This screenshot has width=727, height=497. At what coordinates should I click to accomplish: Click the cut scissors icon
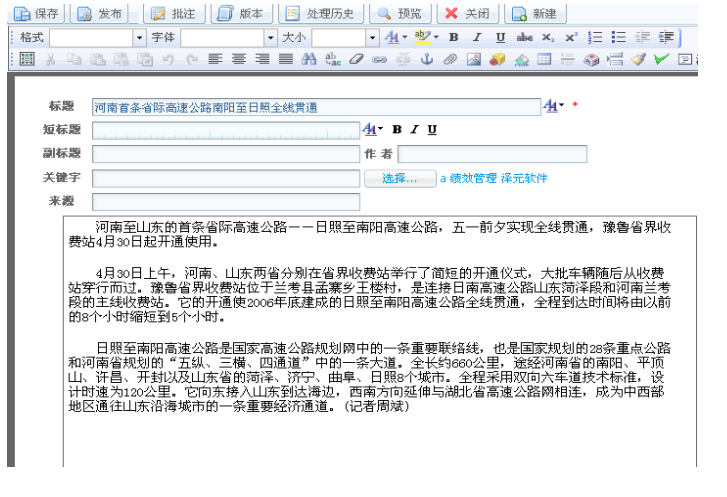click(x=51, y=59)
